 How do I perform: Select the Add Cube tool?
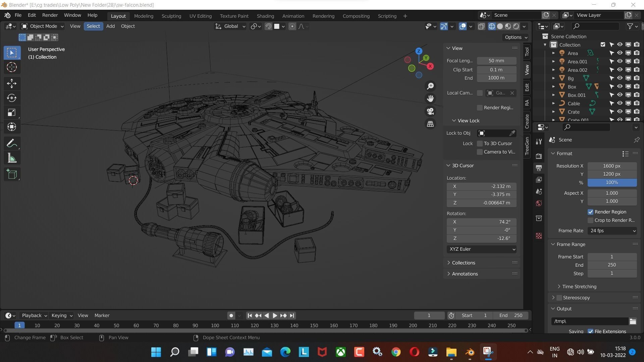pyautogui.click(x=12, y=174)
